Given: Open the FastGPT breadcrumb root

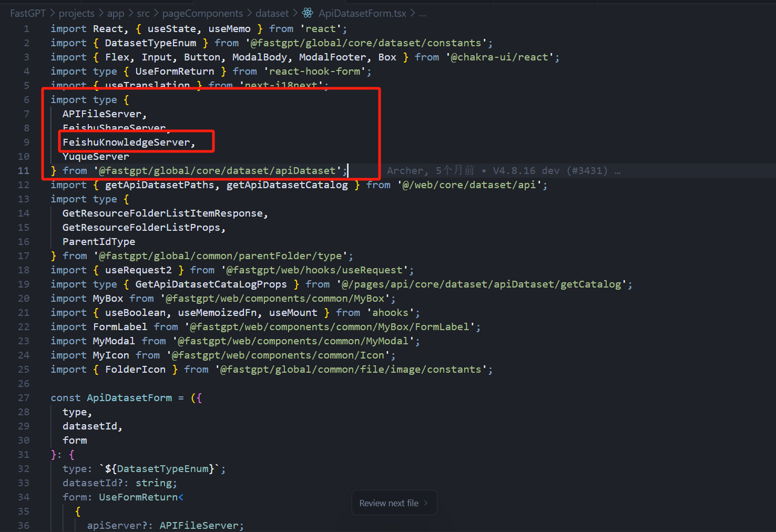Looking at the screenshot, I should coord(28,13).
